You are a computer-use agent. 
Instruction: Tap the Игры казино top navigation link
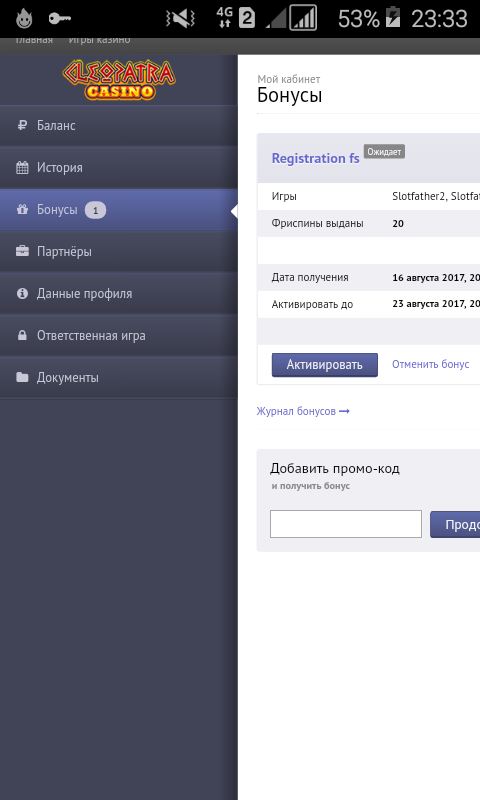[99, 40]
